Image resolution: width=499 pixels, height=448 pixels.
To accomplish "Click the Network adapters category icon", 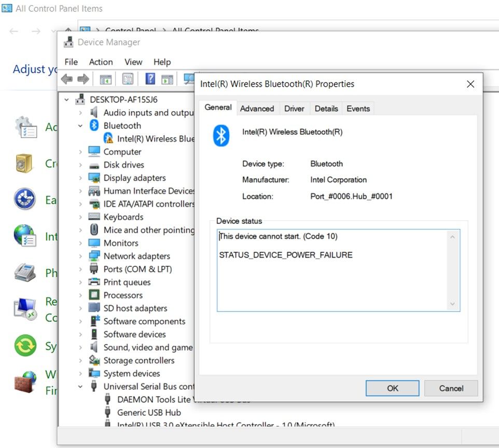I will pos(94,256).
